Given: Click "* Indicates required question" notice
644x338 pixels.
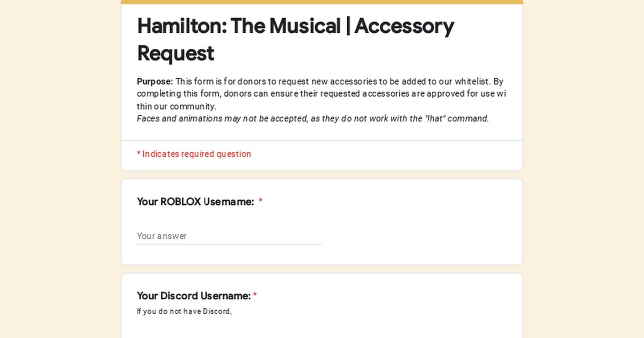Looking at the screenshot, I should tap(194, 154).
